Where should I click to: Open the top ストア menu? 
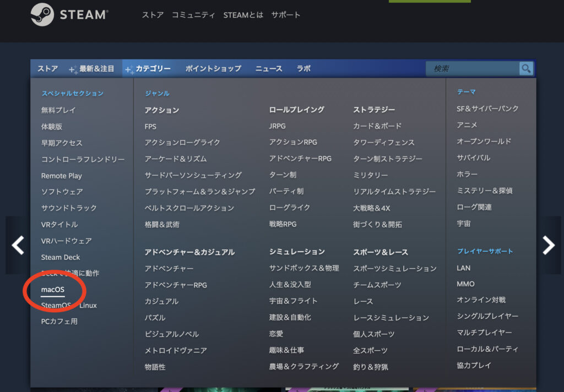153,15
